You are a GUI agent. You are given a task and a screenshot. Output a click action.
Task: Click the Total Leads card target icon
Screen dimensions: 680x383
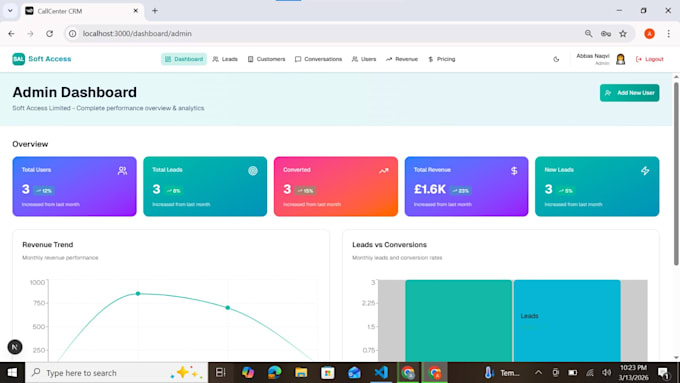[x=253, y=170]
